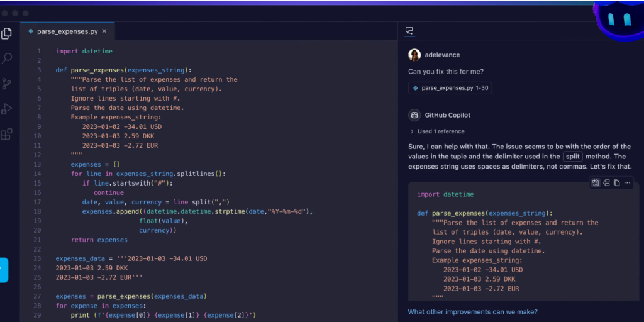644x322 pixels.
Task: Open the Run and Debug view
Action: tap(6, 109)
